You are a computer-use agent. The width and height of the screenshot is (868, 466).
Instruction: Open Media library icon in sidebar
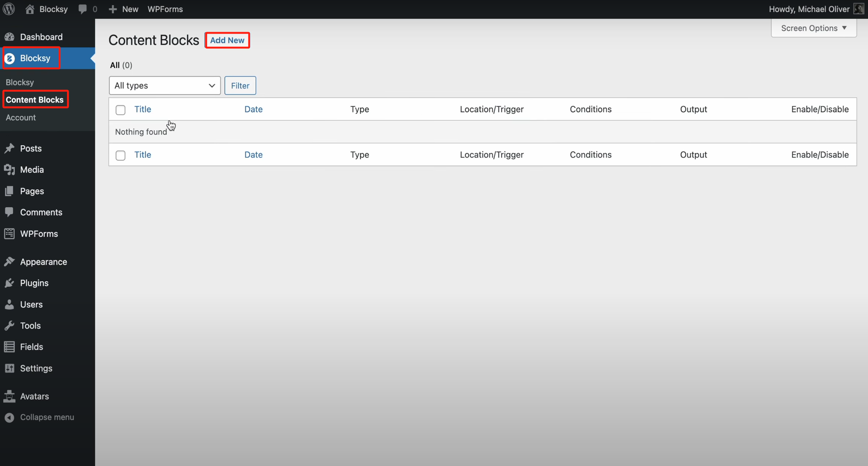tap(9, 170)
